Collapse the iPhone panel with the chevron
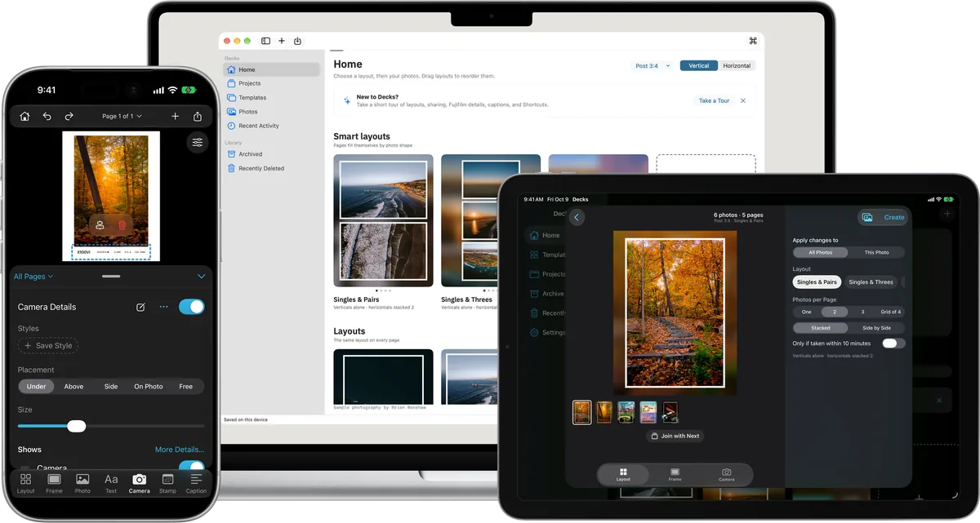The width and height of the screenshot is (980, 523). pyautogui.click(x=202, y=277)
